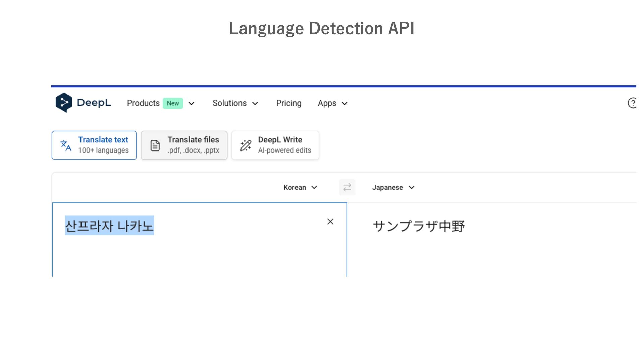Open the Japanese target language selector
The height and width of the screenshot is (362, 644).
[393, 187]
